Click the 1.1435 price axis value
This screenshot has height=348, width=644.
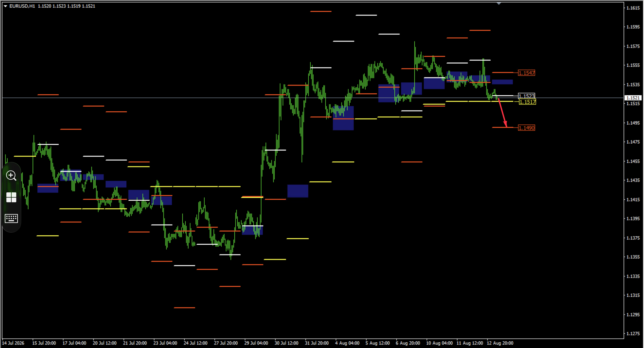click(x=633, y=180)
